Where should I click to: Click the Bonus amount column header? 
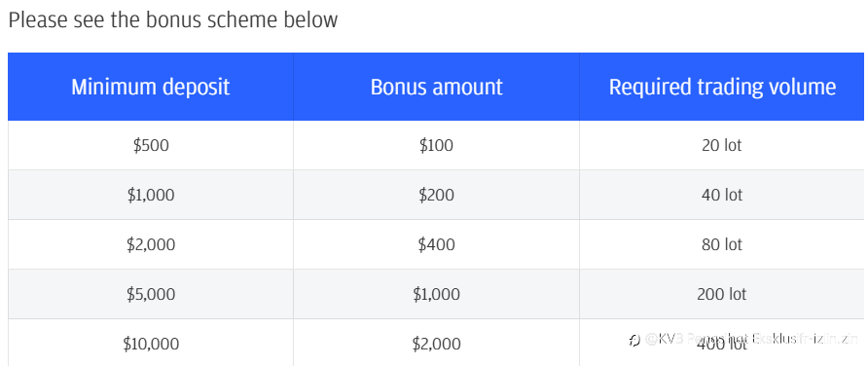pos(436,87)
